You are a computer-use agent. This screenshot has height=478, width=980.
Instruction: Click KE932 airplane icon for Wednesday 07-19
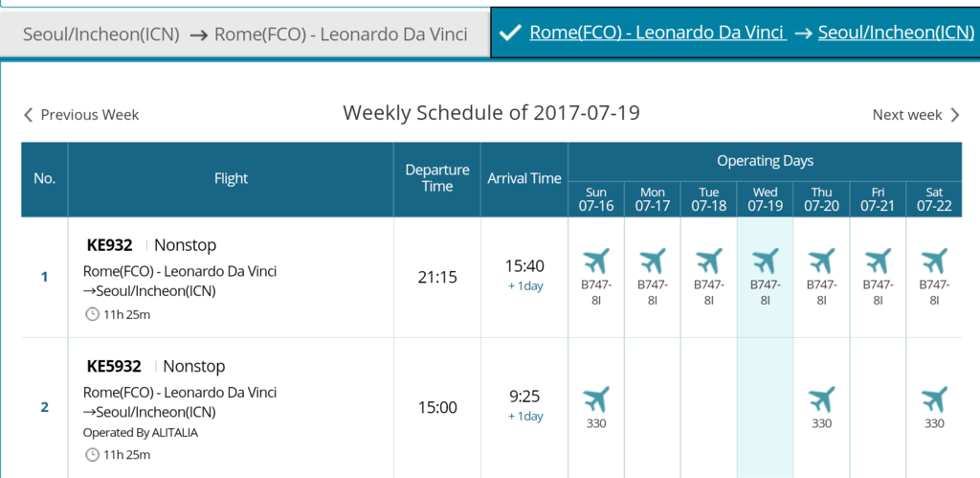[765, 261]
